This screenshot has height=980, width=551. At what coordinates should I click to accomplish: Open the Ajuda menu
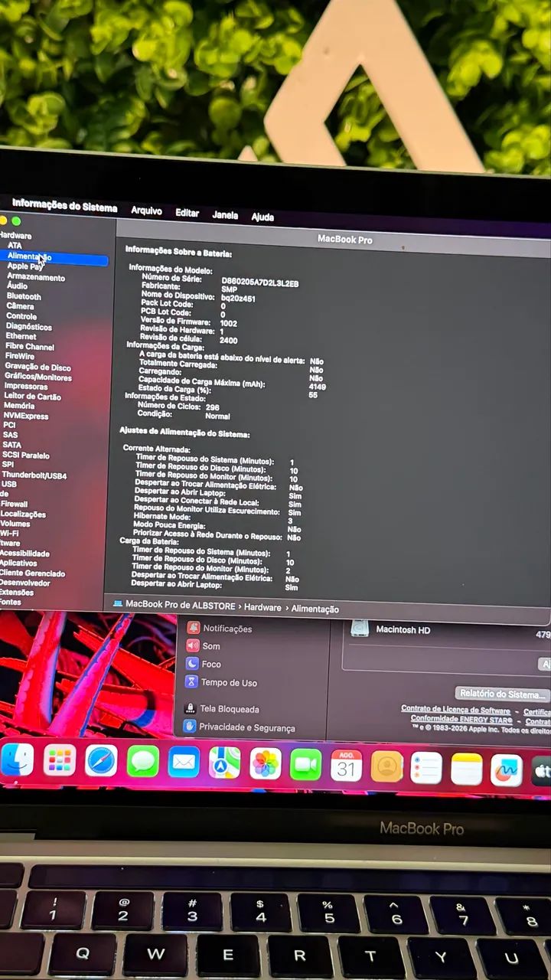pos(262,217)
